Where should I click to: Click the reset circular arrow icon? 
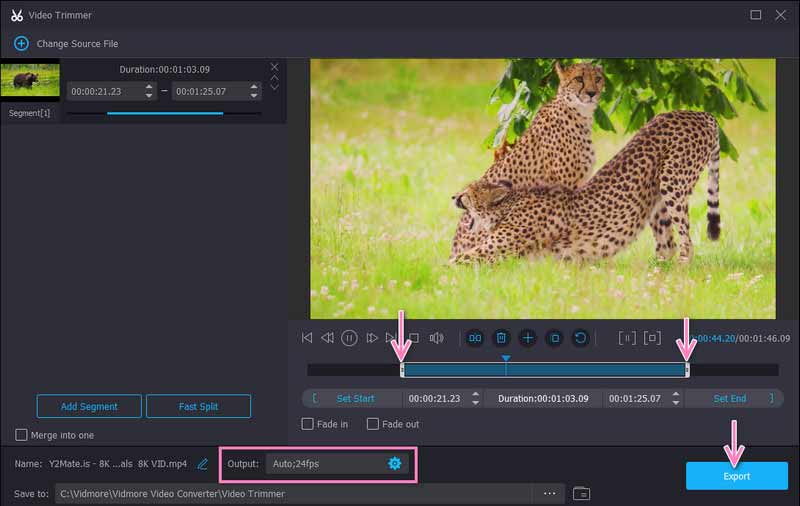point(579,338)
